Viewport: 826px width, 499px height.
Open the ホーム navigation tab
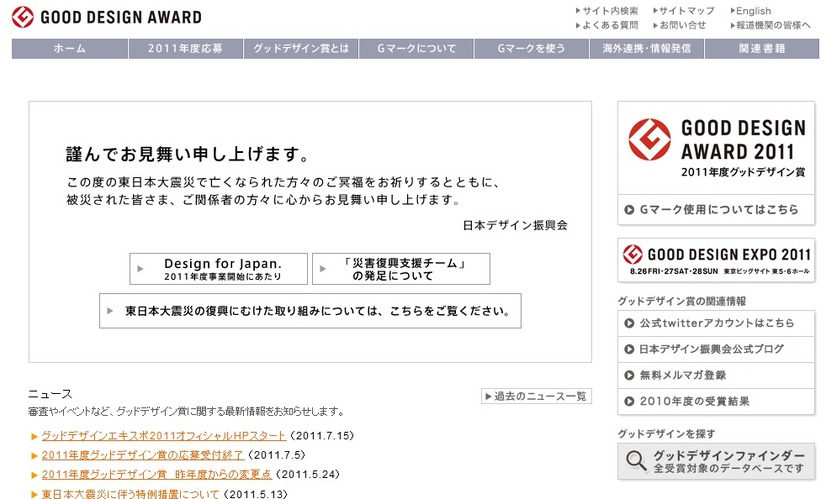[x=70, y=48]
